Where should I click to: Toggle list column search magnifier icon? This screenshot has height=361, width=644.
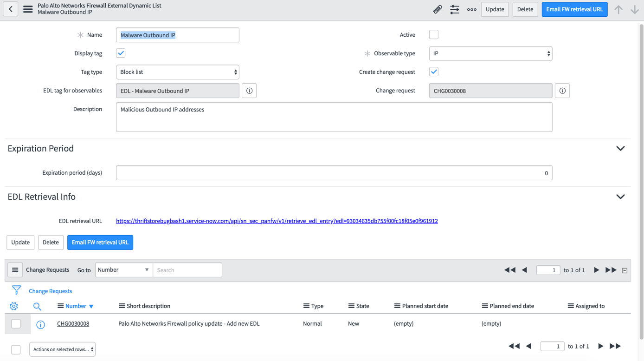tap(37, 306)
